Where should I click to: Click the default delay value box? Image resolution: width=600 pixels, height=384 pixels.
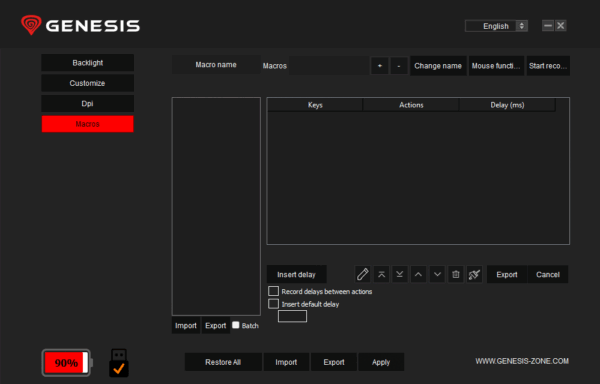[x=292, y=316]
